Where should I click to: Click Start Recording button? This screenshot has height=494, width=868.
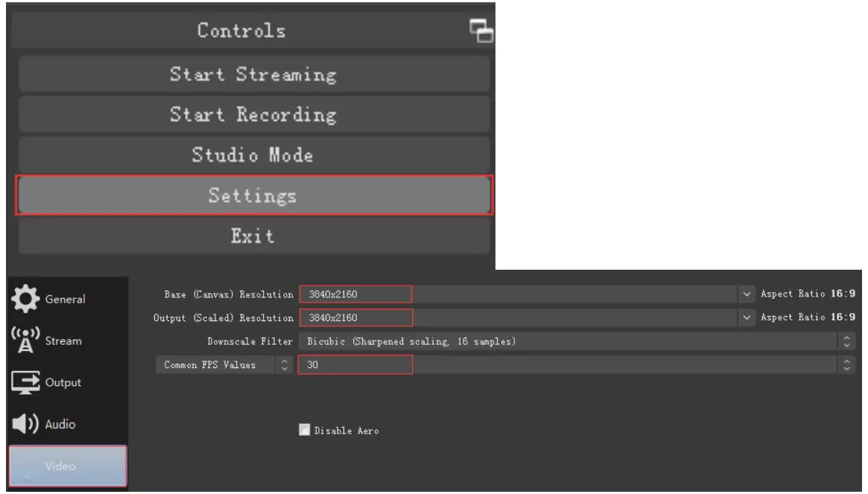[254, 115]
